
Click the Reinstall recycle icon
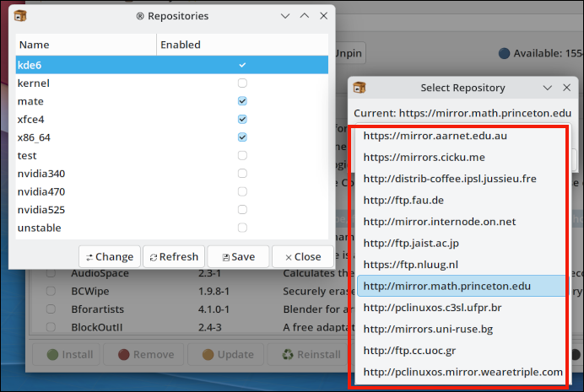287,355
